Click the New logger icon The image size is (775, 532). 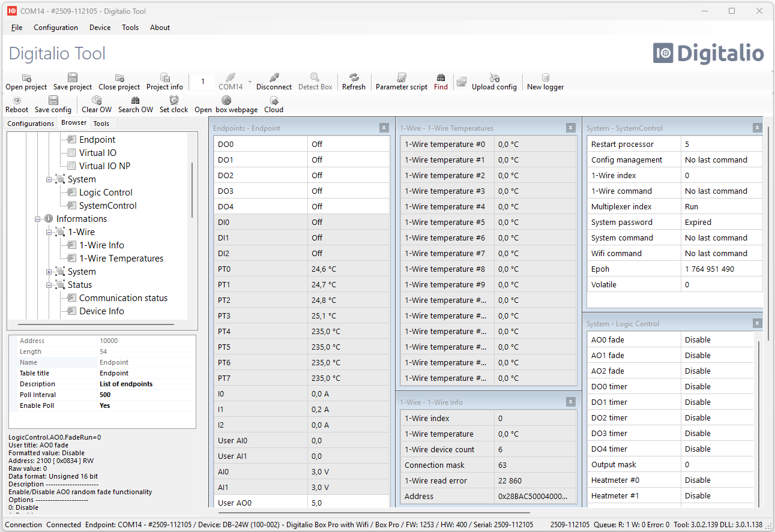click(x=545, y=78)
